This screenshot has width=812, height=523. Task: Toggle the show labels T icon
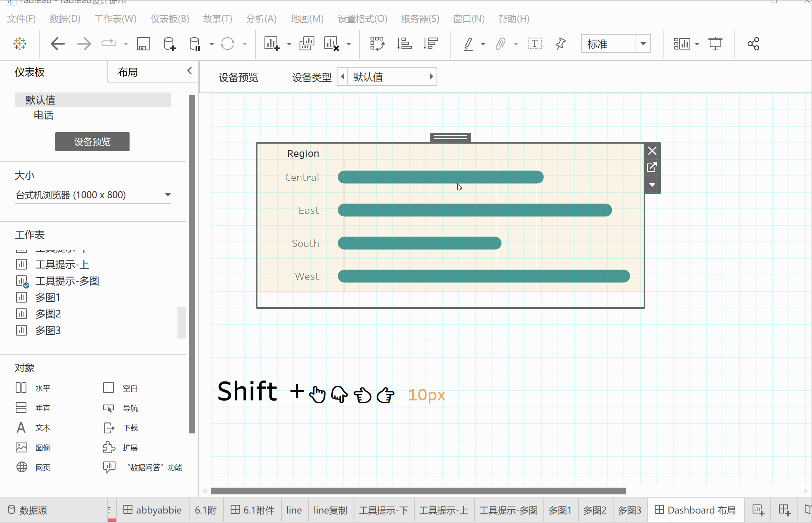(534, 44)
